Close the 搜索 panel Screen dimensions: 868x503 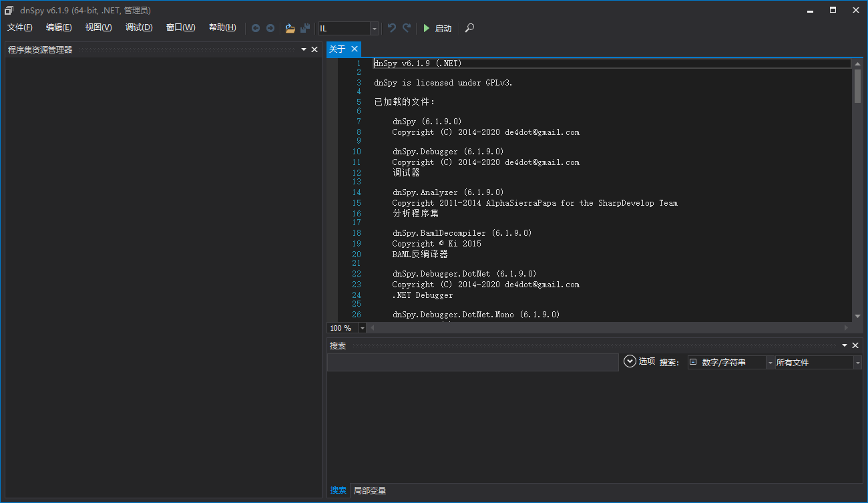855,345
